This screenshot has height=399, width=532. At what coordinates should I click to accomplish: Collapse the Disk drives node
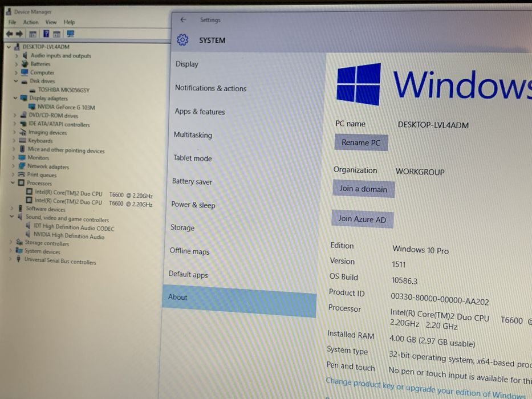click(x=15, y=81)
